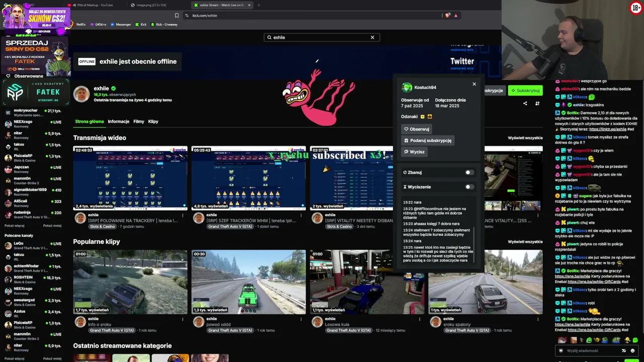Expand followed channels with Pokaż więcej
Viewport: 644px width, 362px height.
point(15,226)
